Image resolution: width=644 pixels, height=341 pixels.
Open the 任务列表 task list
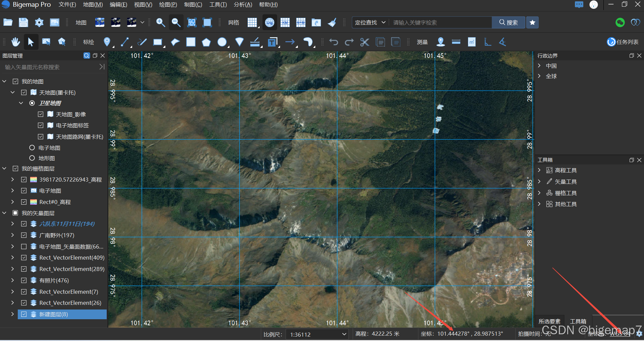point(623,42)
